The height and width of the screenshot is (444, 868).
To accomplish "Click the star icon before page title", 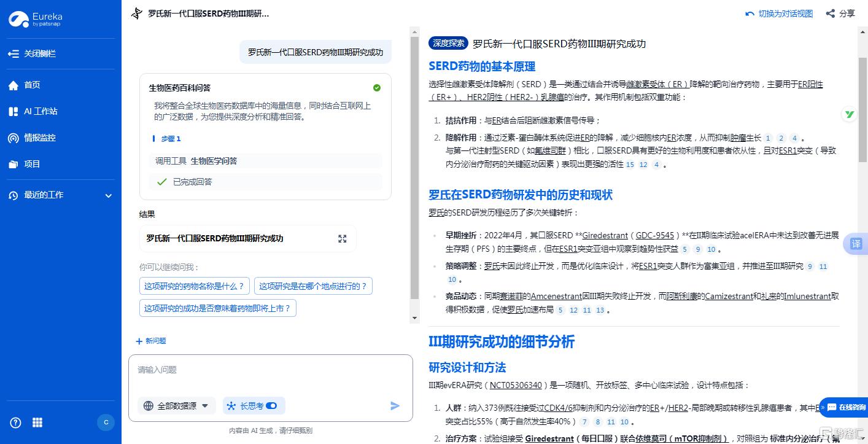I will point(137,14).
